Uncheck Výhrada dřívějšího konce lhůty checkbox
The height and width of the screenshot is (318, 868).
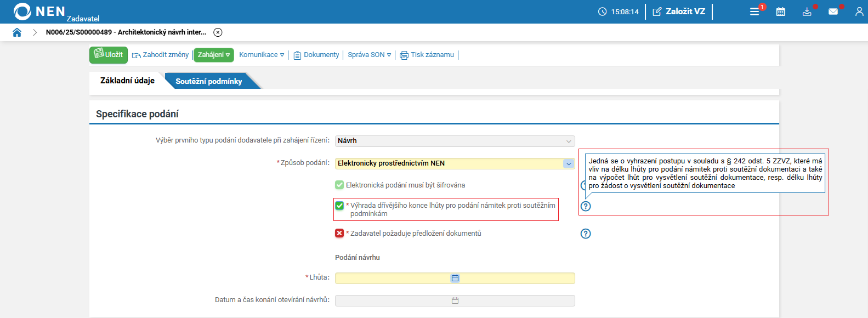point(339,206)
